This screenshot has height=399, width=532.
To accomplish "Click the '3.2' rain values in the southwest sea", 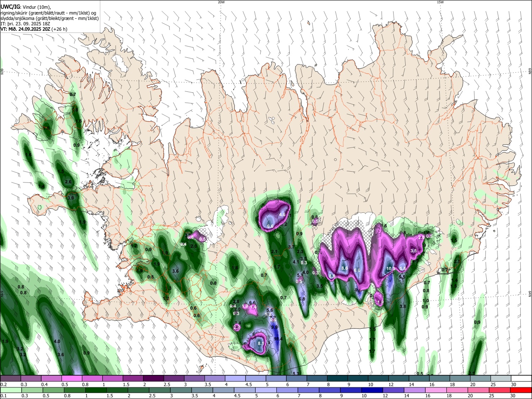I will pyautogui.click(x=21, y=352).
